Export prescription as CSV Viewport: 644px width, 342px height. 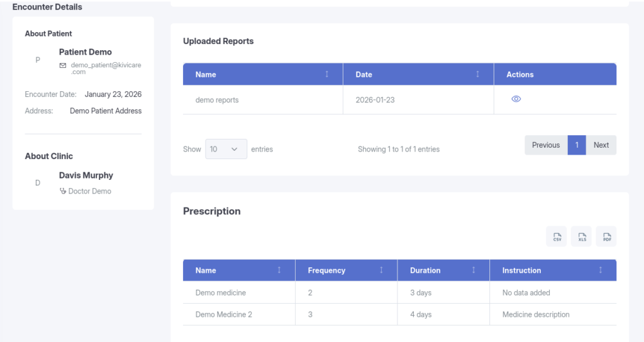(557, 236)
